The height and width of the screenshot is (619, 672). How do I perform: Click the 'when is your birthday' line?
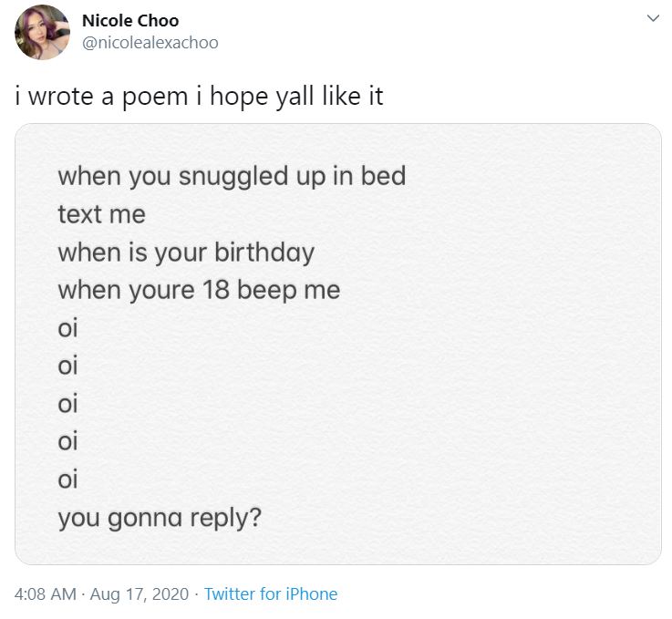click(186, 253)
